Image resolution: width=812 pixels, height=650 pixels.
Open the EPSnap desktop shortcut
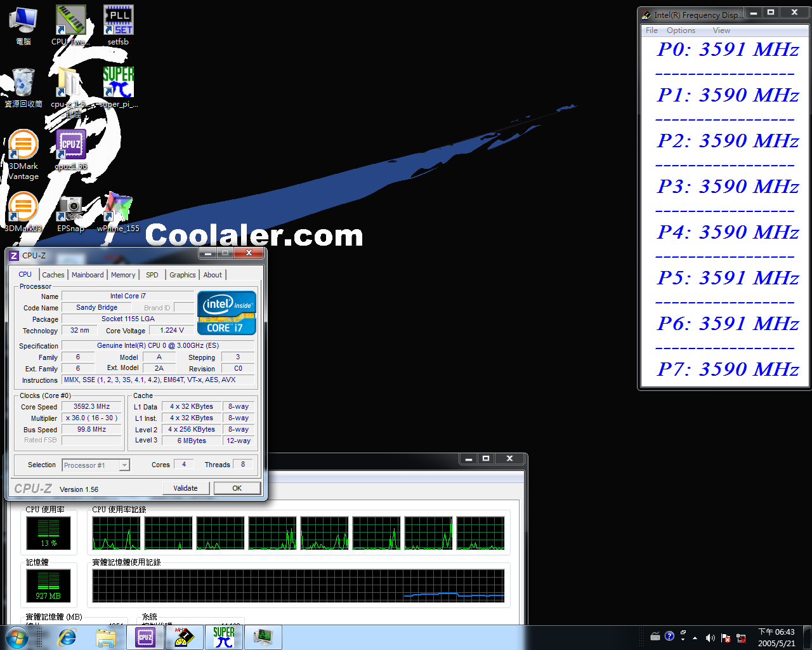pyautogui.click(x=70, y=212)
